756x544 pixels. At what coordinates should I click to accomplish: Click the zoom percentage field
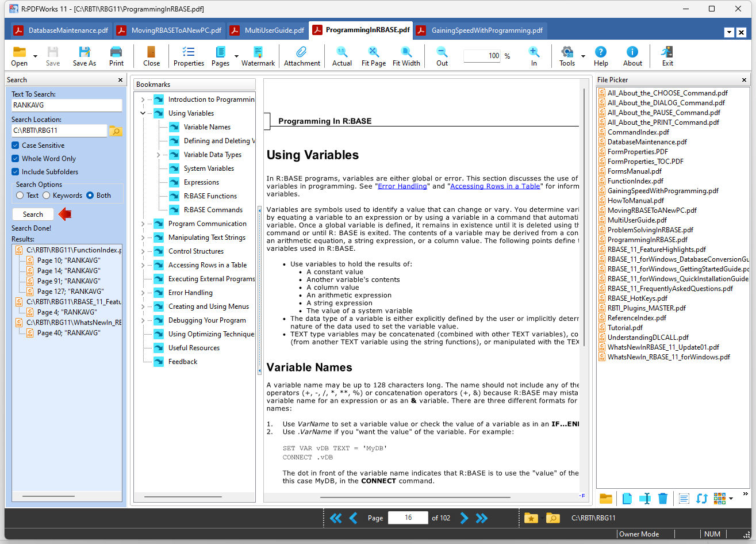[x=483, y=56]
